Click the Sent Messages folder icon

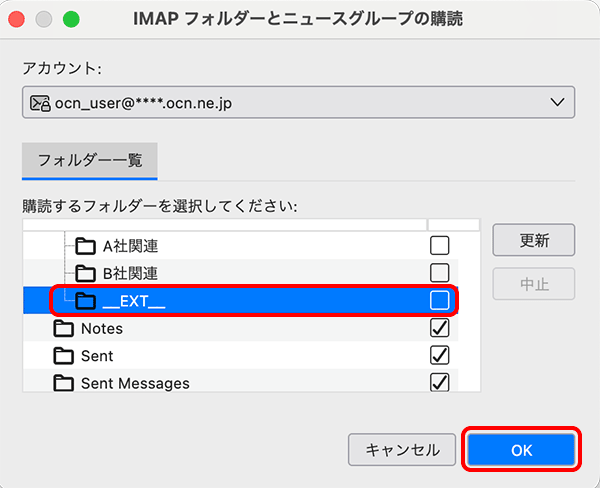point(65,382)
